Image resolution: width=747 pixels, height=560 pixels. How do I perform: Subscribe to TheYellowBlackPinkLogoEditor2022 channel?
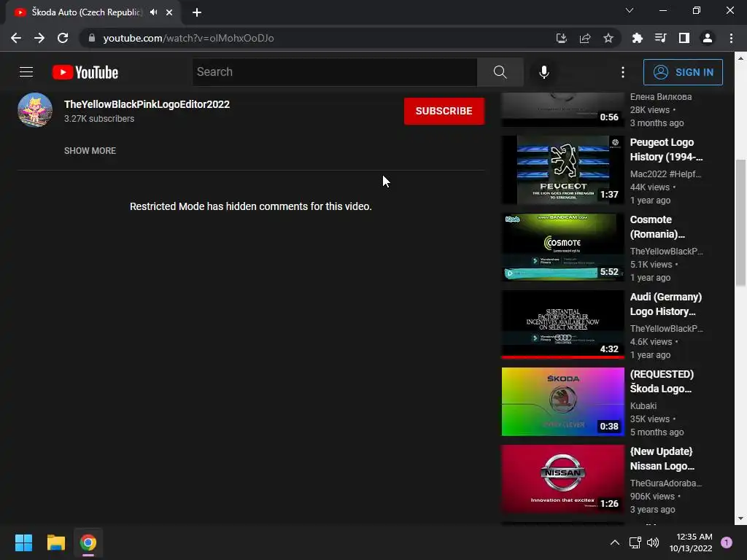point(444,111)
